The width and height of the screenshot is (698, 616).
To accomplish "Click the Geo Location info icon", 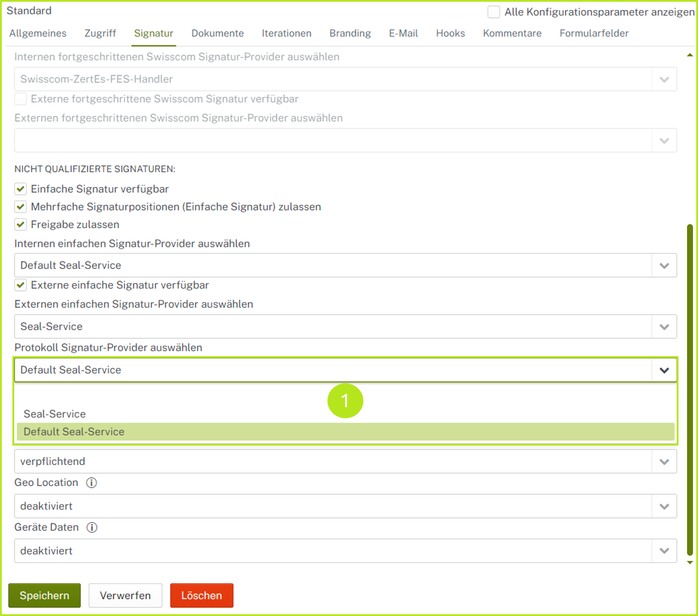I will coord(91,483).
